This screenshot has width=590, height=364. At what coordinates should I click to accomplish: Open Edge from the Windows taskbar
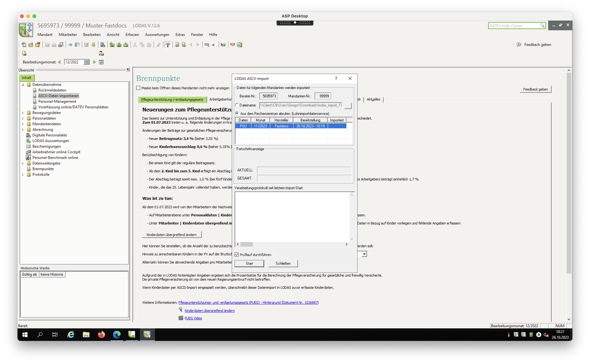[x=117, y=334]
